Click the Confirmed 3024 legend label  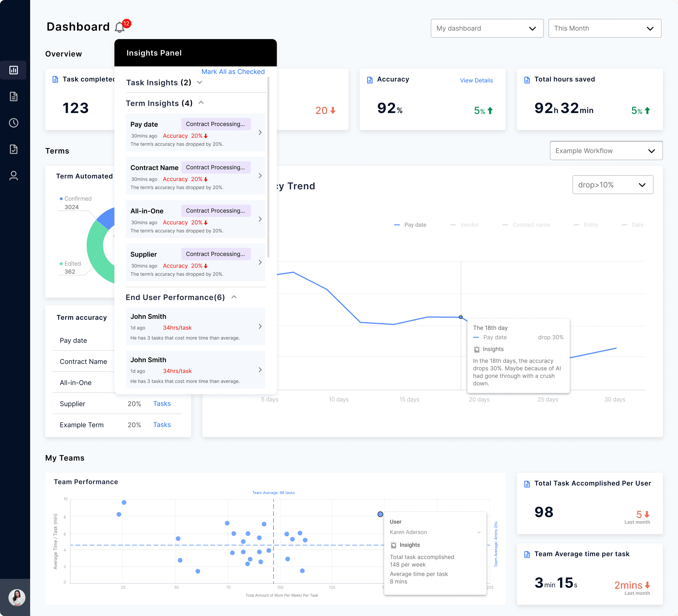[x=75, y=203]
